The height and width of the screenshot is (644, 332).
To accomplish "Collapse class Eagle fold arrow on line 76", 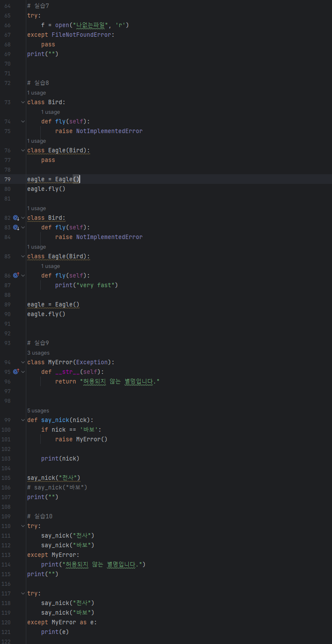I will 23,150.
